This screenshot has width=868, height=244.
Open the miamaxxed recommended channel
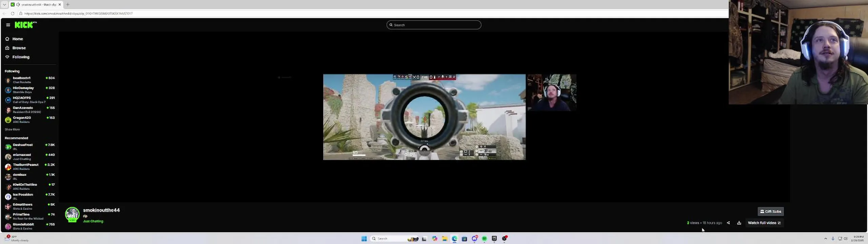30,157
